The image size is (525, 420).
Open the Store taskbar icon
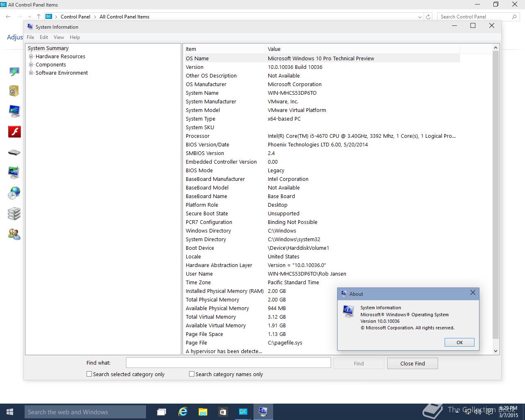point(223,412)
